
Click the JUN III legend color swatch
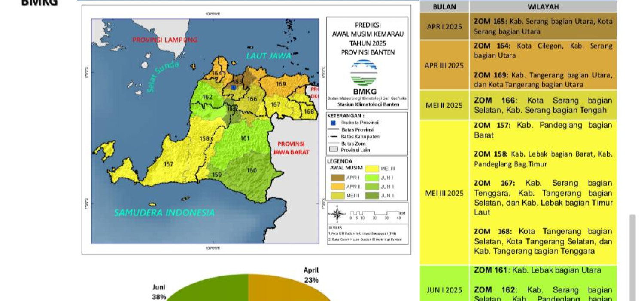pyautogui.click(x=371, y=195)
